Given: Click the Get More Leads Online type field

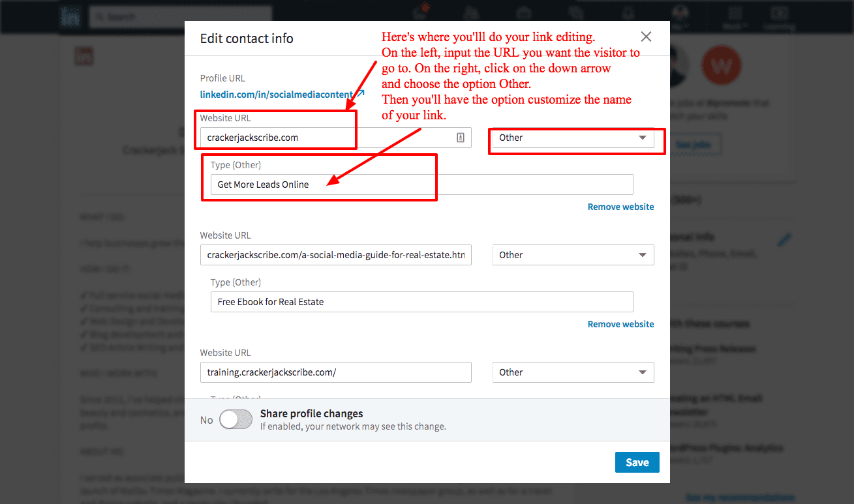Looking at the screenshot, I should coord(421,185).
